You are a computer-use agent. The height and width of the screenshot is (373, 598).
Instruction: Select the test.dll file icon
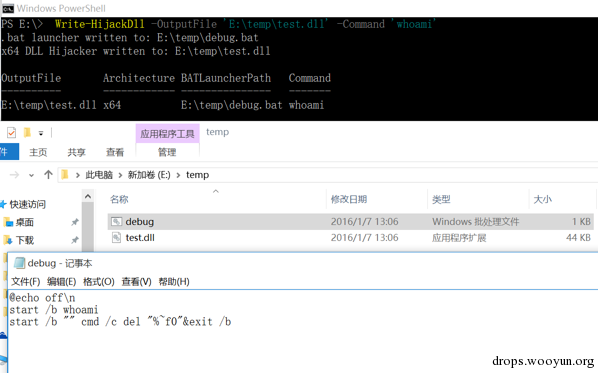[x=116, y=238]
